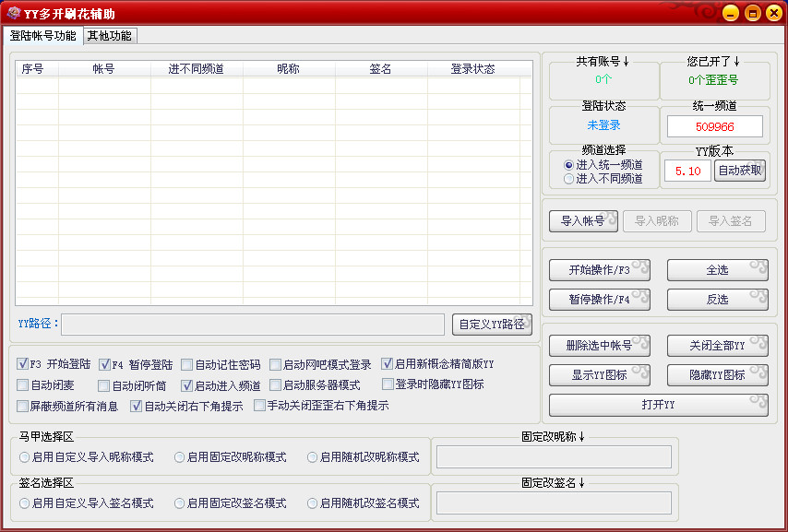The width and height of the screenshot is (788, 532).
Task: Click 暂停操作/F4 to pause
Action: (599, 299)
